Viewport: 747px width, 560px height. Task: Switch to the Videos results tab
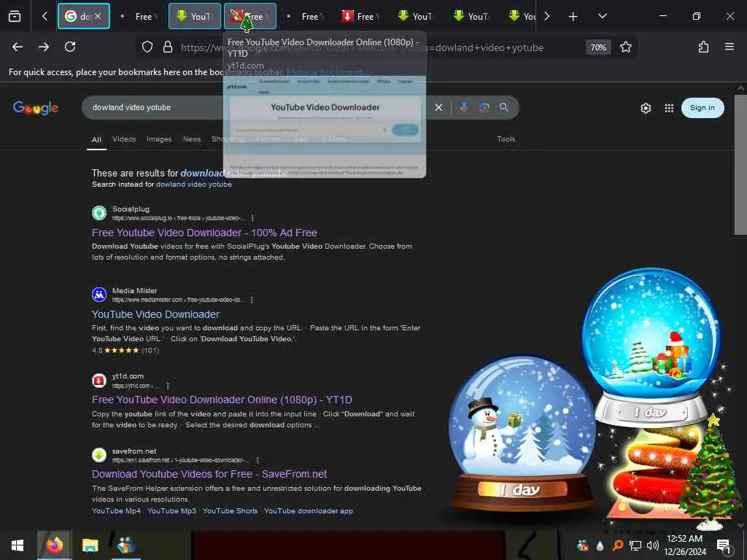click(x=124, y=139)
